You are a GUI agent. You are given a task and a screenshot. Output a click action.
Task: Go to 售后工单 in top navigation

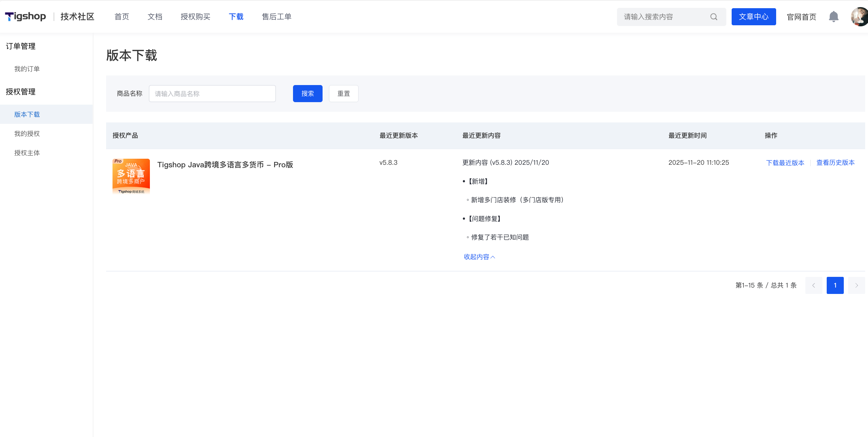(x=277, y=17)
